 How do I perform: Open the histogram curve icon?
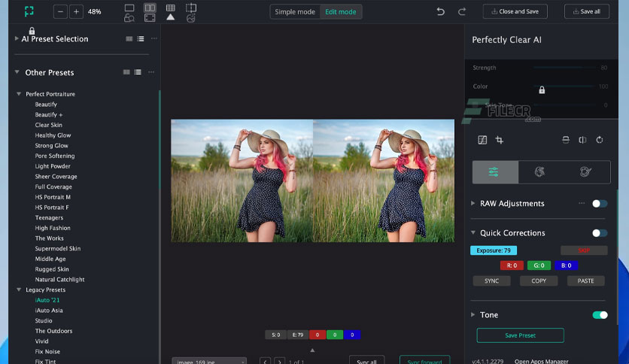point(482,140)
